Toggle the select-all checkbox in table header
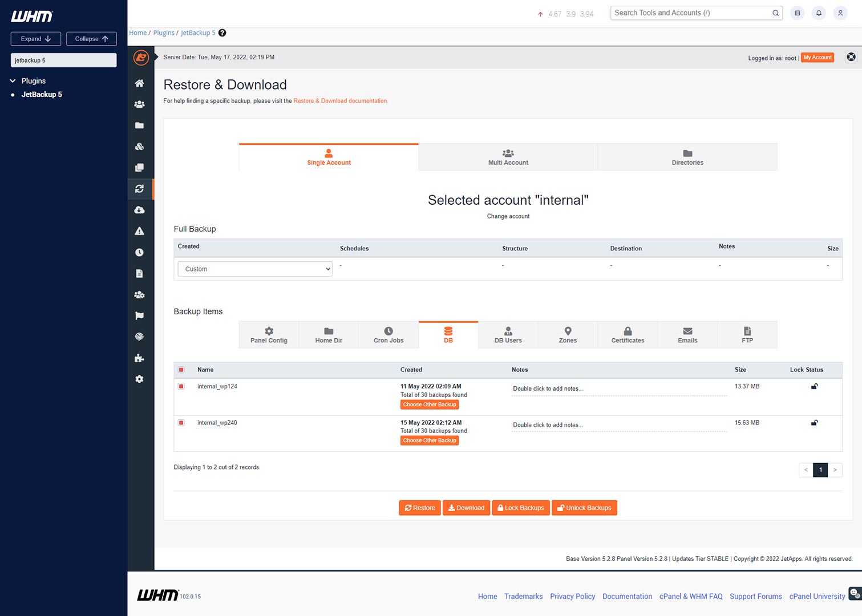 point(181,370)
